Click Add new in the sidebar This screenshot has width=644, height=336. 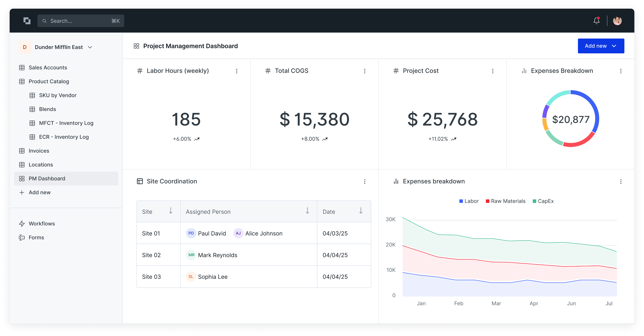coord(39,193)
